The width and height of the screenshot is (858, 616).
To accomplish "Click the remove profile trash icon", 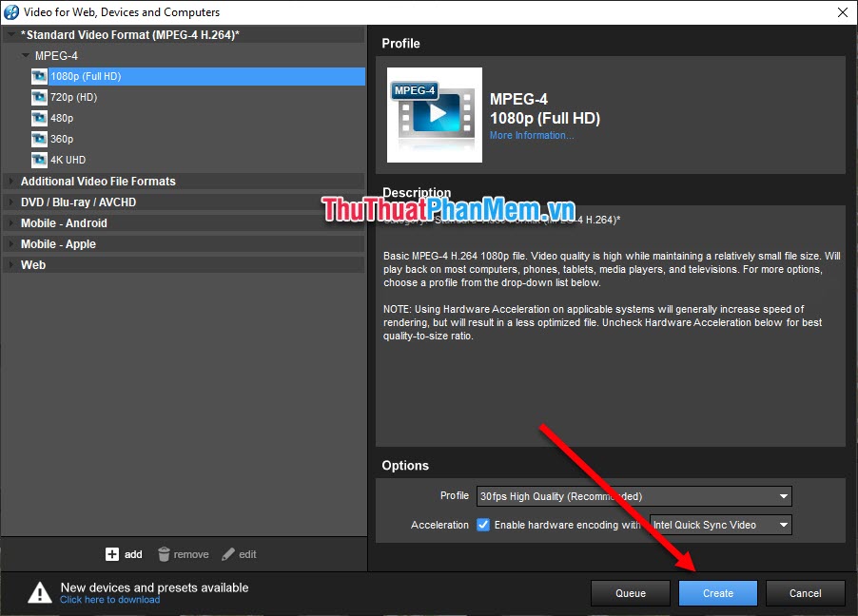I will click(x=164, y=554).
